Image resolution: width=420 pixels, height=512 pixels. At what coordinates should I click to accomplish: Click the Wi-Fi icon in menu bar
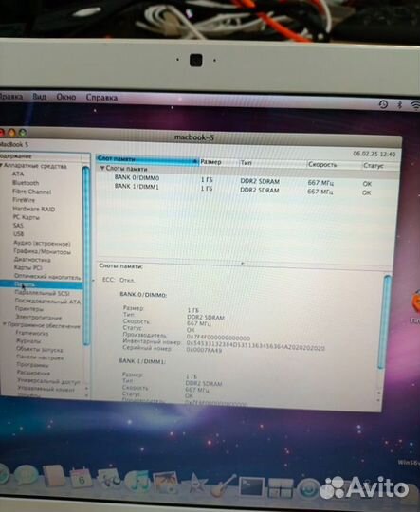415,105
